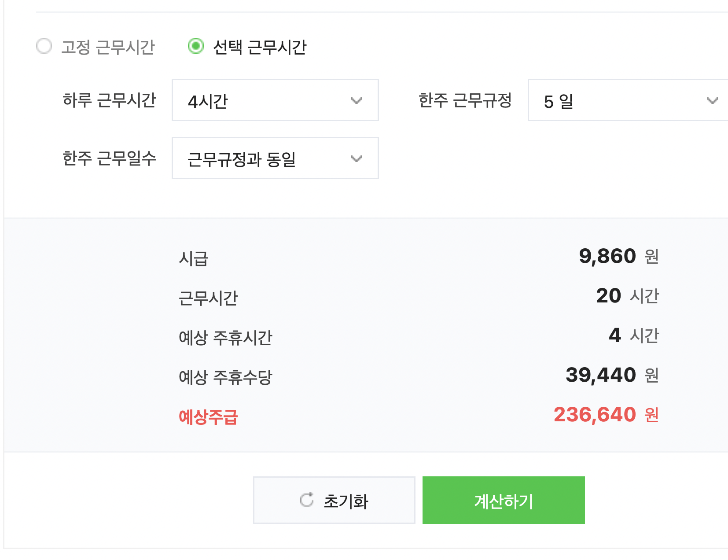Click the chevron on the 하루 근무시간 dropdown
The height and width of the screenshot is (560, 728).
pyautogui.click(x=357, y=100)
